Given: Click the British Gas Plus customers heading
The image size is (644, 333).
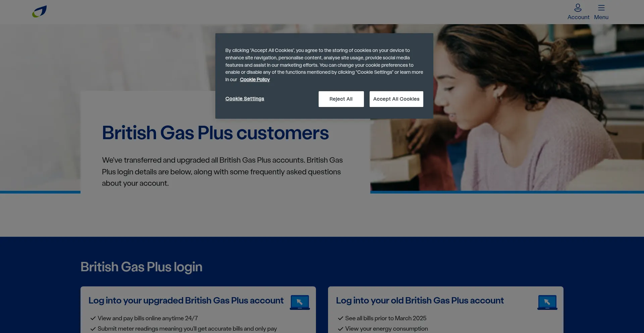Looking at the screenshot, I should coord(215,133).
